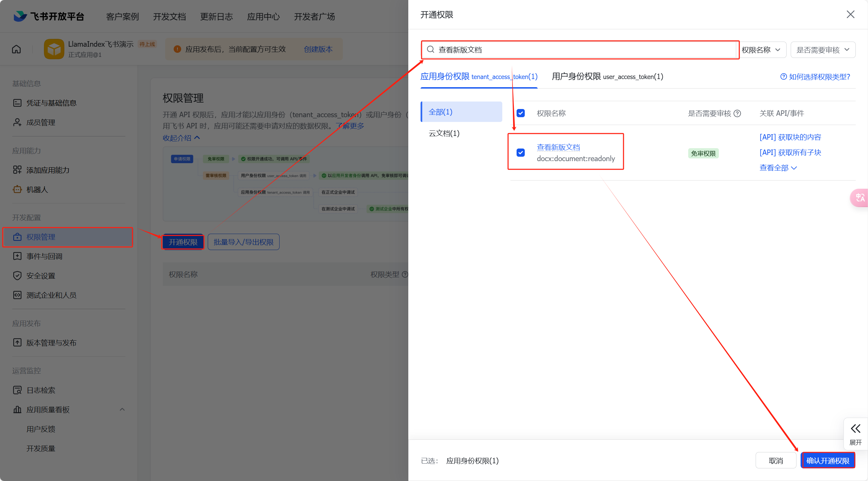Click the double-chevron expand icon

click(855, 429)
